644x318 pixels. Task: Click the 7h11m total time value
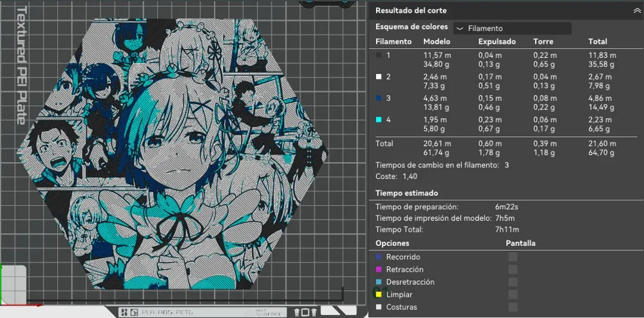(x=507, y=229)
